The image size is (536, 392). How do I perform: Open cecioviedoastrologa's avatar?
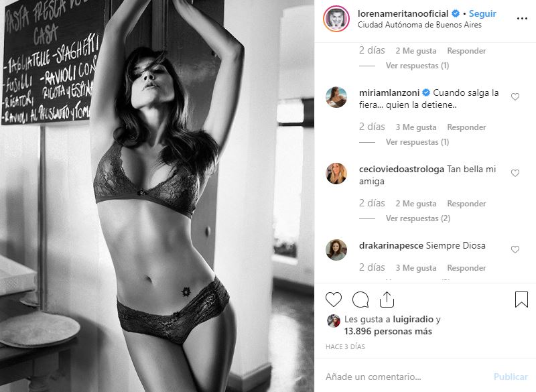336,174
